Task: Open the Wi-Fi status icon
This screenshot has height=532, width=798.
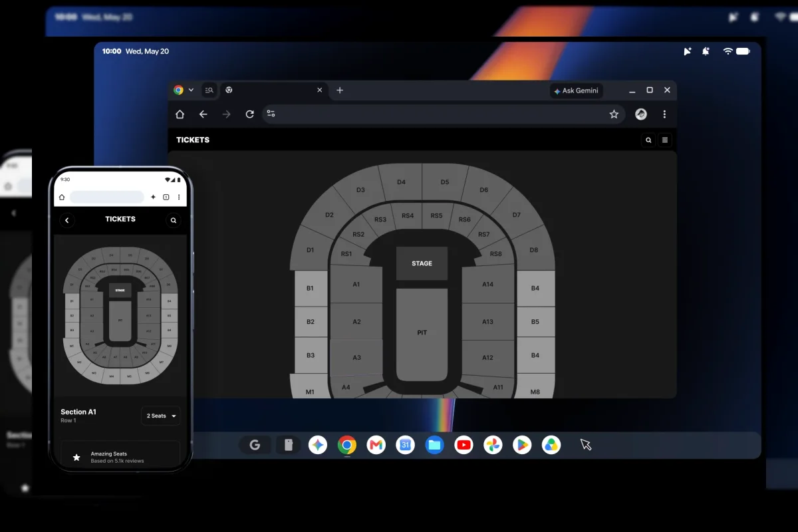Action: 728,51
